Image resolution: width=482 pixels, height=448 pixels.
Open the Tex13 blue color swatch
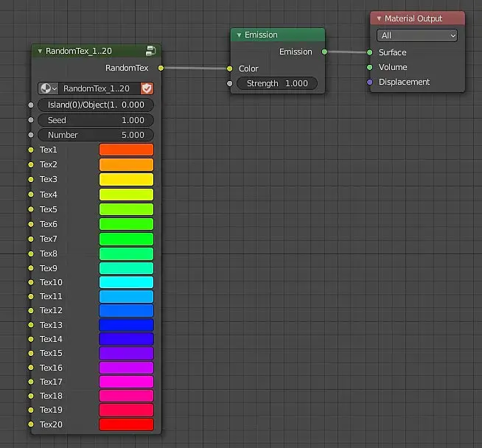coord(126,325)
